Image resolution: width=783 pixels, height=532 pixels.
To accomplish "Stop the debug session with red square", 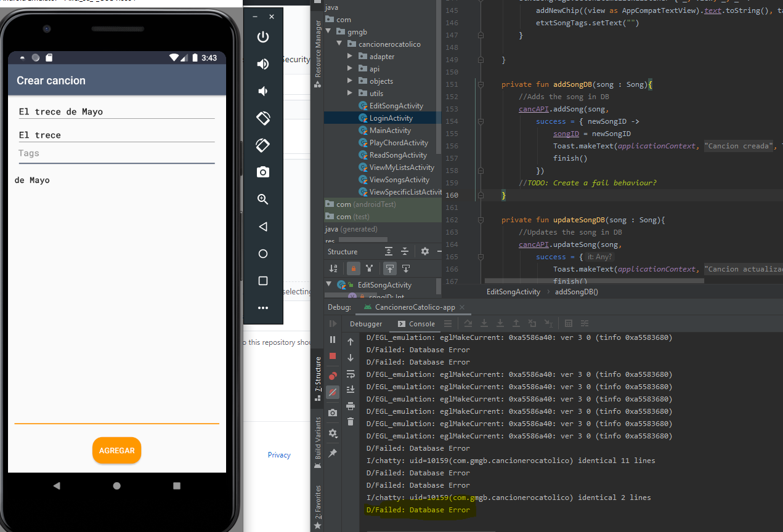I will 333,356.
